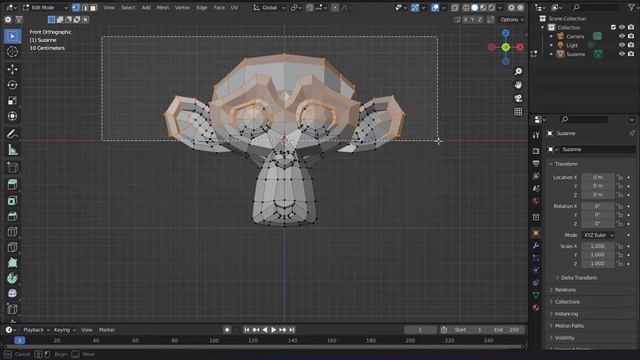The width and height of the screenshot is (640, 360).
Task: Select Suzanne in the outliner
Action: tap(576, 54)
